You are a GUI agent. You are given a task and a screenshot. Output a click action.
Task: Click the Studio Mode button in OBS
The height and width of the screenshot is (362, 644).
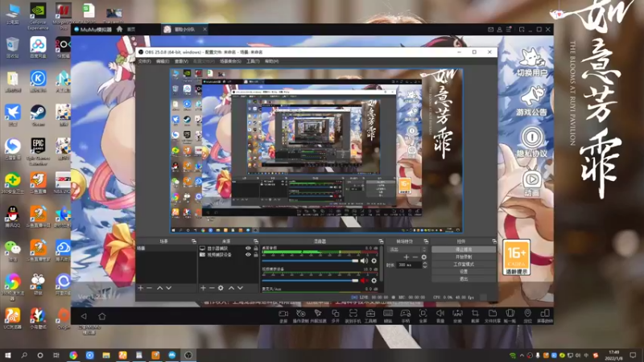tap(464, 265)
